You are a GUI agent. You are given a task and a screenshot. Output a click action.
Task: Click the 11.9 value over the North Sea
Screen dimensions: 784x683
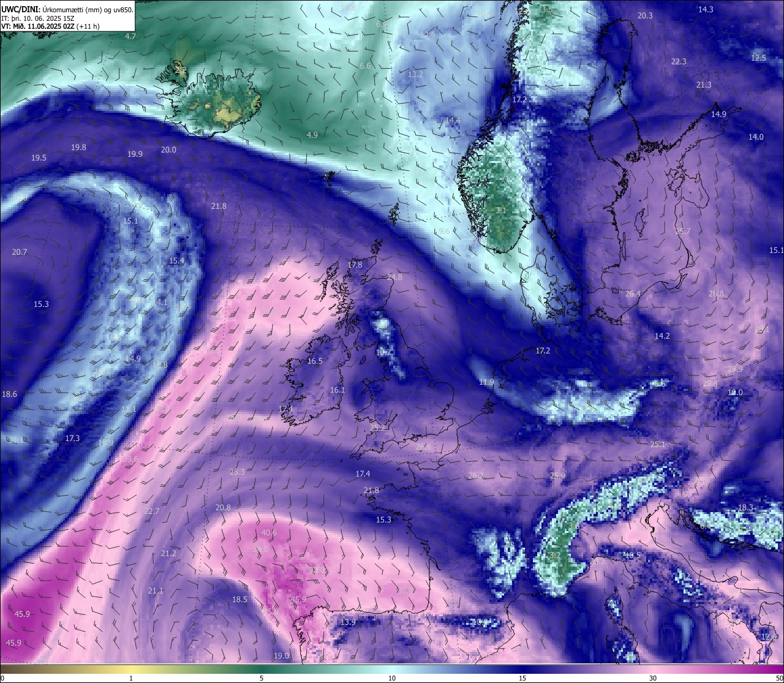[x=486, y=382]
